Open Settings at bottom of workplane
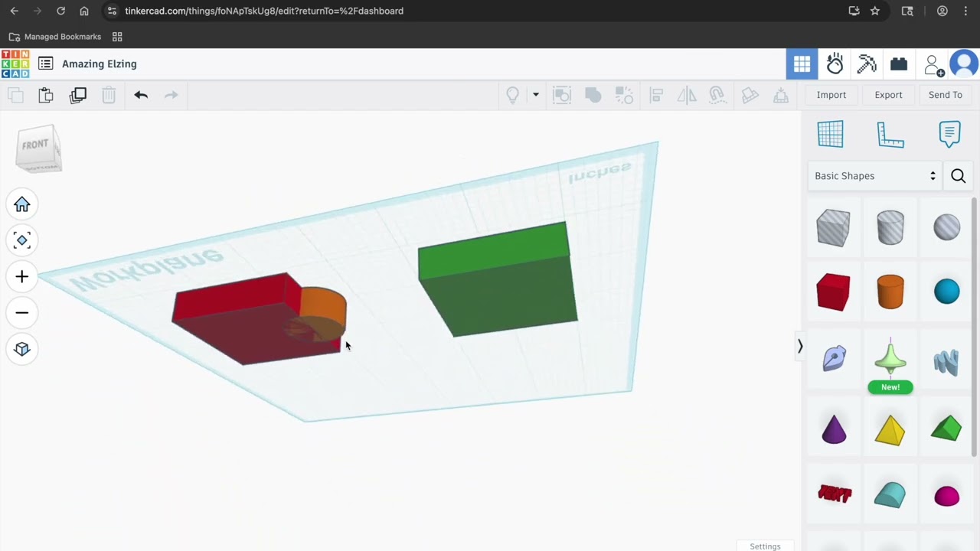This screenshot has width=980, height=551. click(x=765, y=546)
